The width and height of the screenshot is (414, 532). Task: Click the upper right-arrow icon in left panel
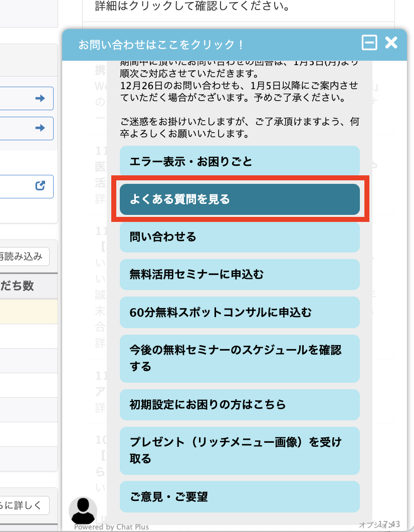(x=40, y=99)
